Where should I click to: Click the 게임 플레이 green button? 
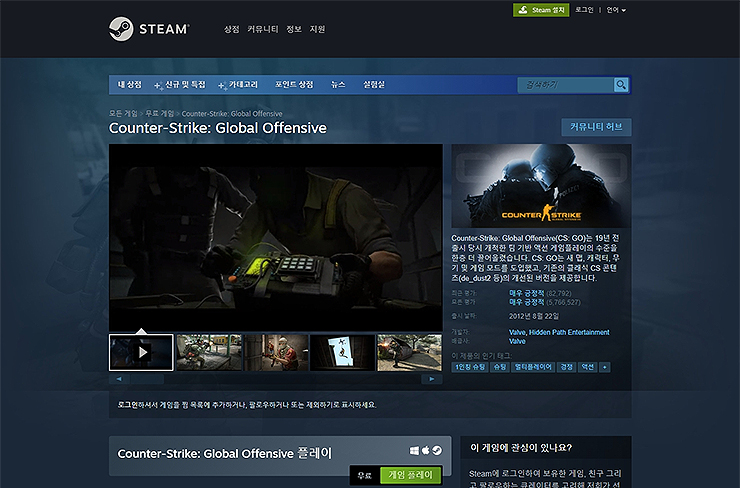coord(410,475)
